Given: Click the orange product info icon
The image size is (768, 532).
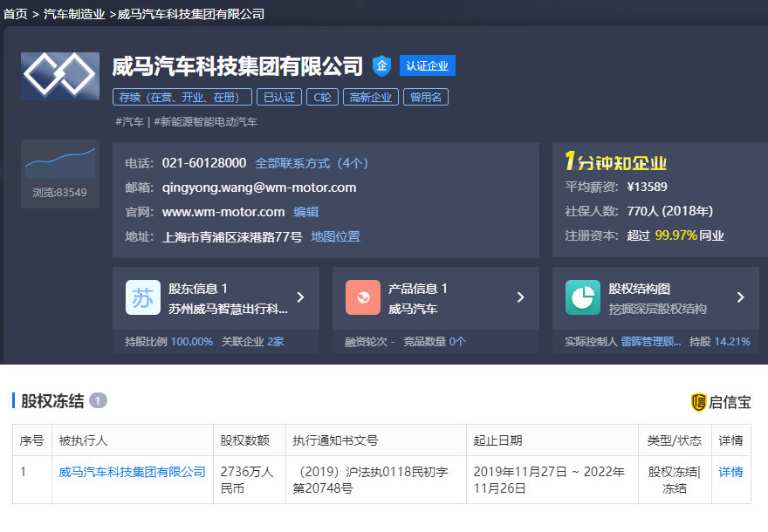Looking at the screenshot, I should [x=363, y=297].
